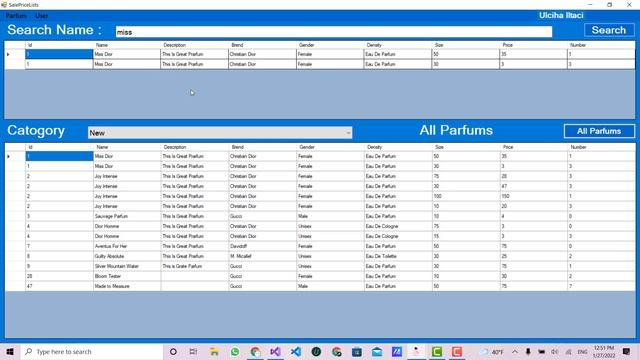Viewport: 640px width, 360px height.
Task: Click Brend header in the search results grid
Action: click(237, 45)
